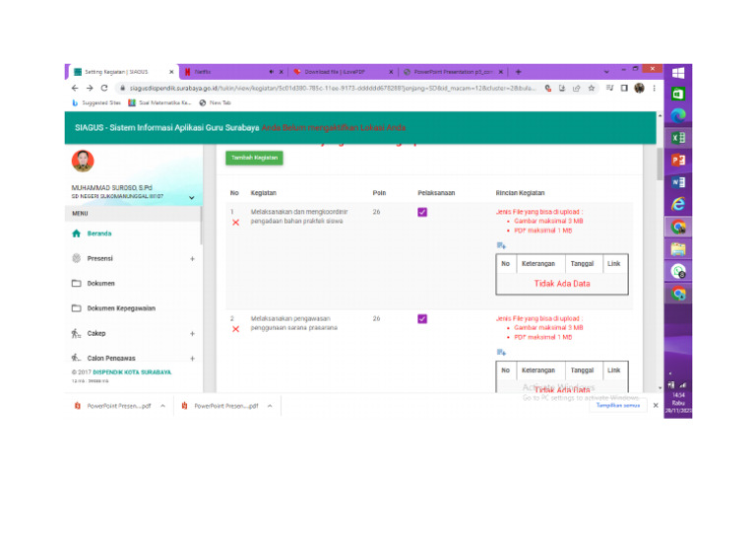756x535 pixels.
Task: Switch to the iLovePDF download tab
Action: coord(343,72)
